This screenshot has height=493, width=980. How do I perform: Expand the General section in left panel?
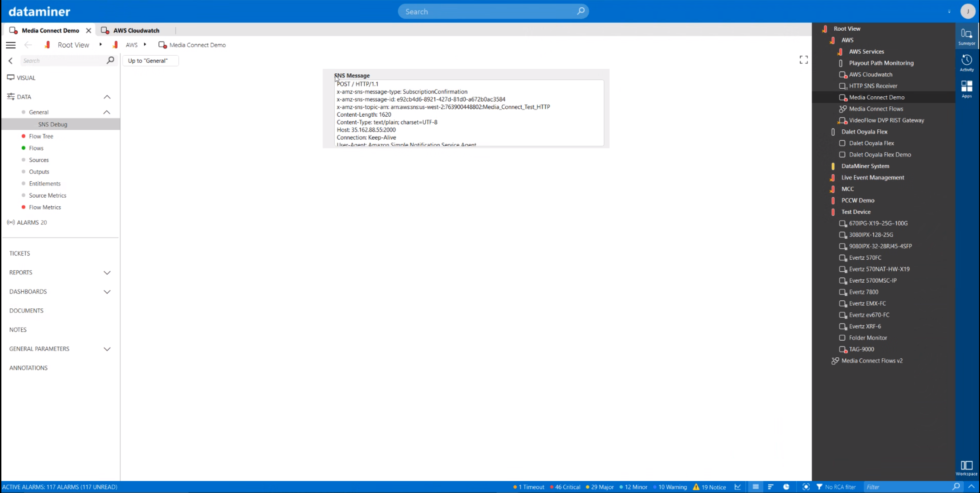(106, 112)
